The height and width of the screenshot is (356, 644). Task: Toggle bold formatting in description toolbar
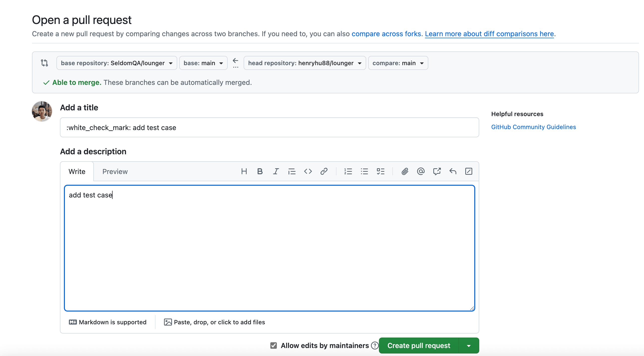(x=260, y=171)
